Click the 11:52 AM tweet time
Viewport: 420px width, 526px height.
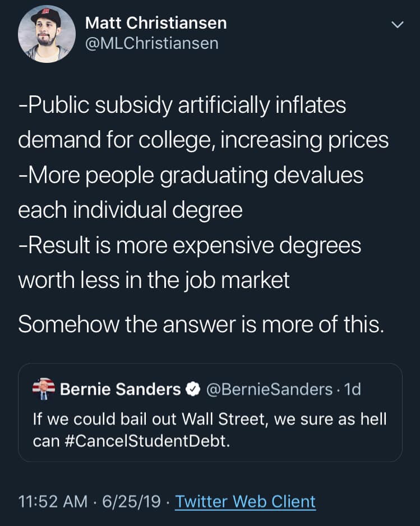point(52,501)
